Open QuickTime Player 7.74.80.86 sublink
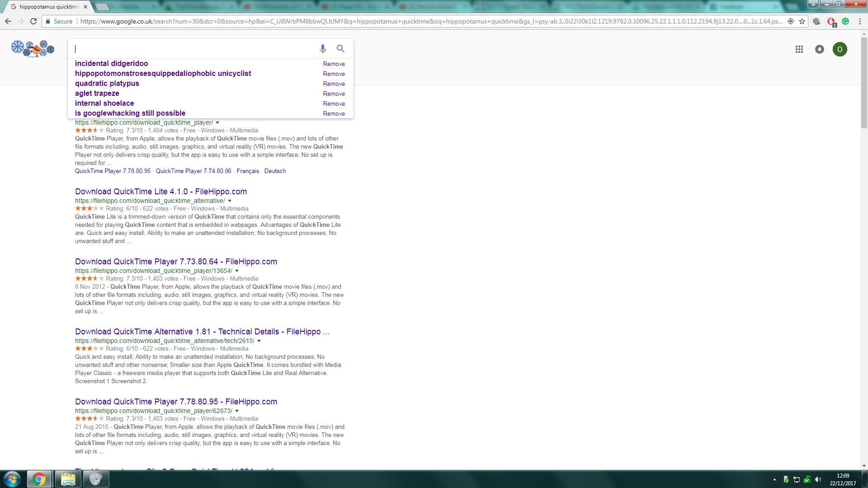 tap(193, 171)
